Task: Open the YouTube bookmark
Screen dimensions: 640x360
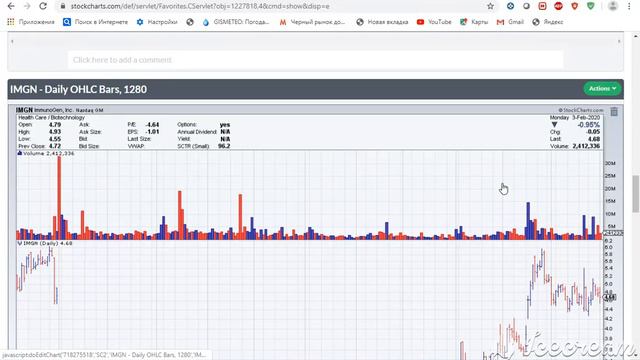Action: coord(434,22)
